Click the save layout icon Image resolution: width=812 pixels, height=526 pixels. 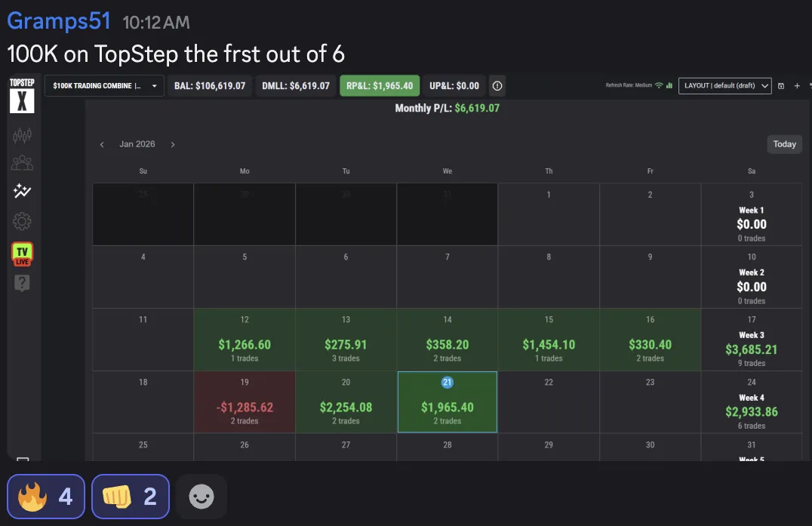click(781, 86)
